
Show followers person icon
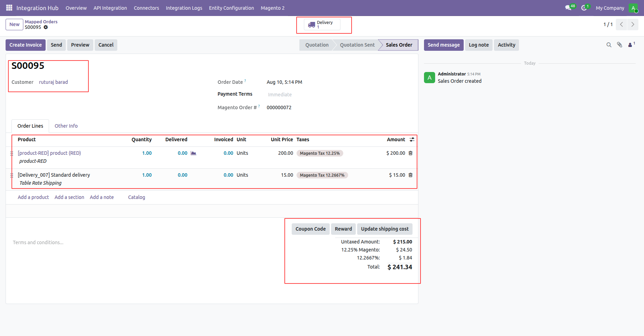(631, 45)
